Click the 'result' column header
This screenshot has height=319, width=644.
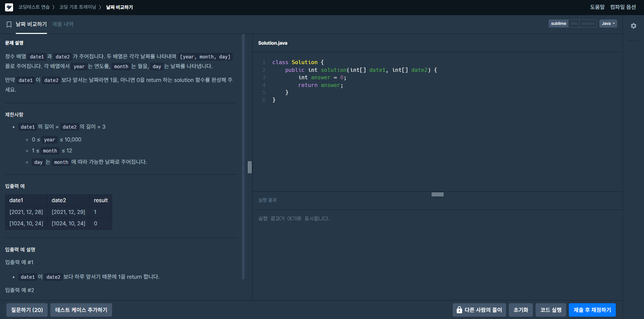101,200
